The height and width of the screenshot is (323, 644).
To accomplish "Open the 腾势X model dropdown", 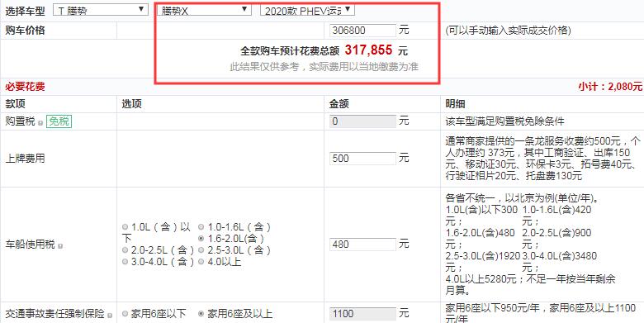I will 204,10.
